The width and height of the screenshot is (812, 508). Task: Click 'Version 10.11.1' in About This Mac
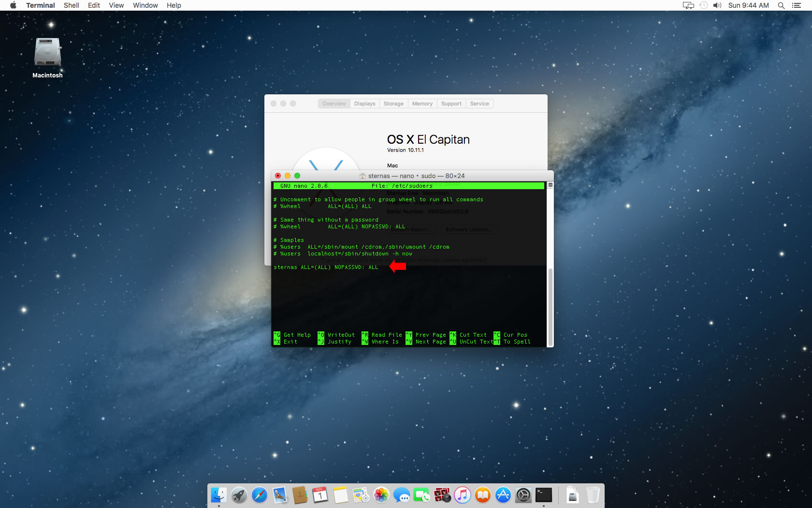click(406, 150)
